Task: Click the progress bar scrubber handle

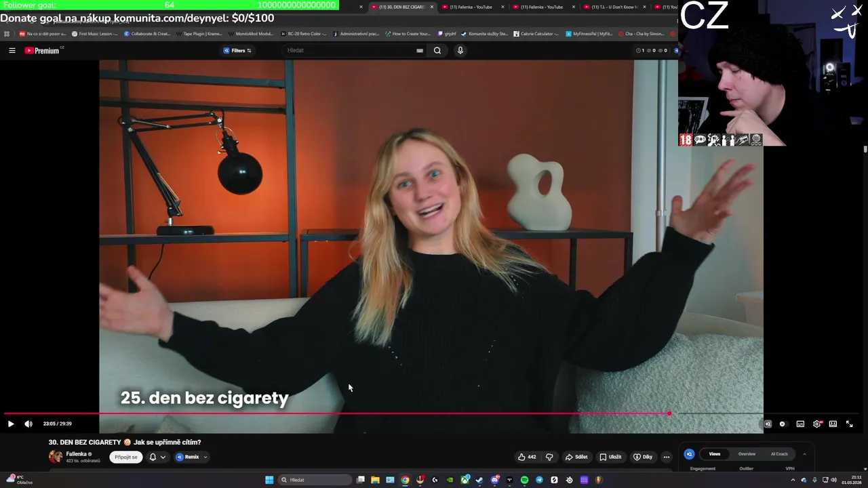Action: pyautogui.click(x=669, y=413)
